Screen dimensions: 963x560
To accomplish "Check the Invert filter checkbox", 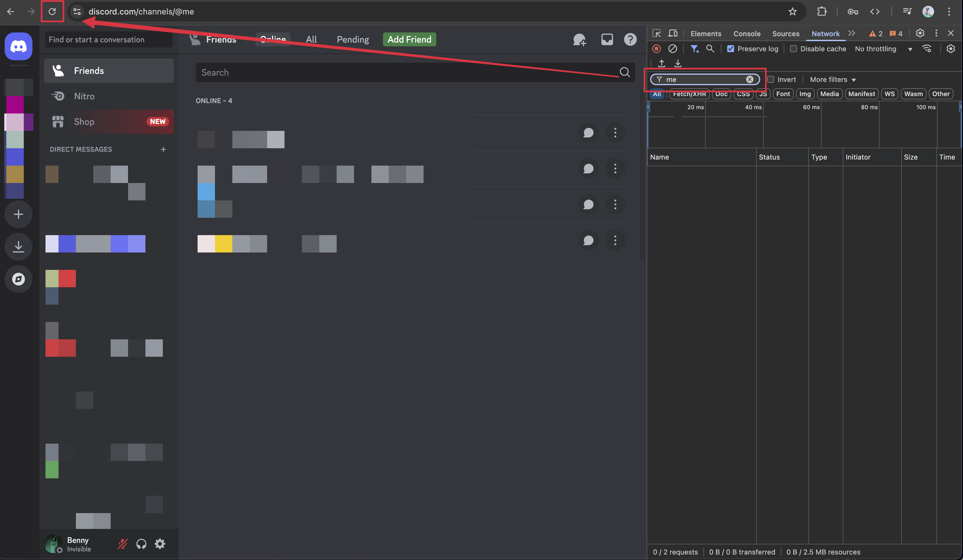I will pos(771,79).
